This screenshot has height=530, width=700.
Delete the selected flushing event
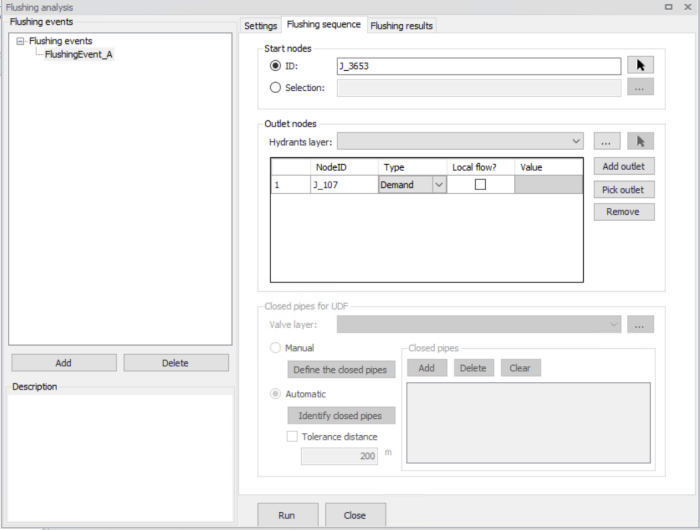[x=176, y=363]
